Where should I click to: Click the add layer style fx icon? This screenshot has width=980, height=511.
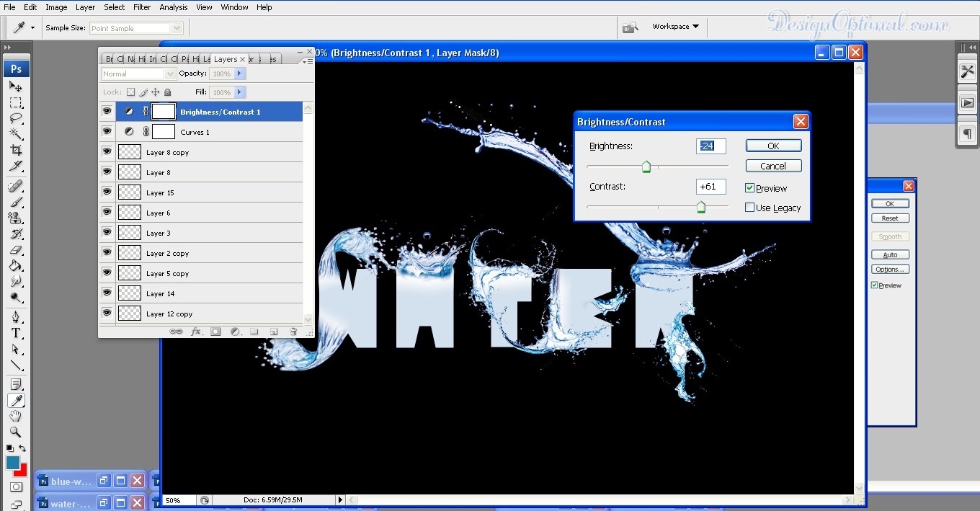click(196, 332)
